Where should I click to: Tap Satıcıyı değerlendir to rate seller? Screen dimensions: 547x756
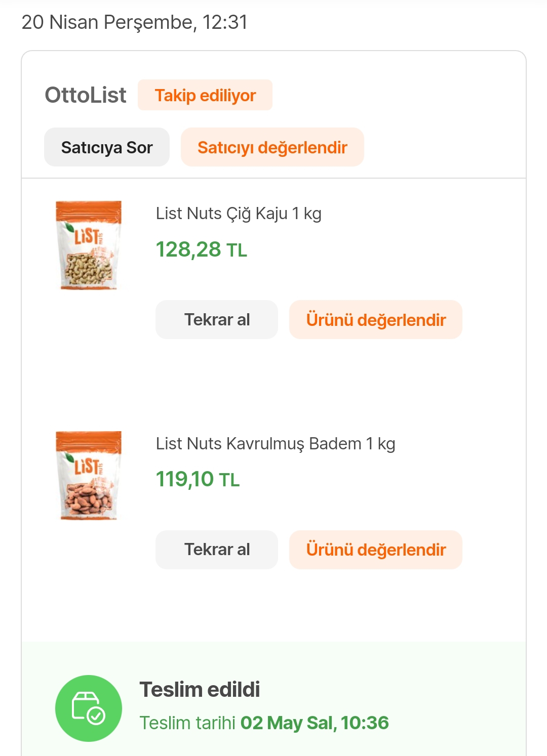(272, 147)
